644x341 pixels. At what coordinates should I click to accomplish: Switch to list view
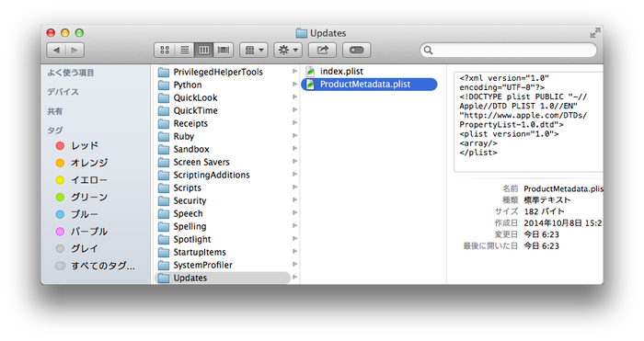coord(184,50)
